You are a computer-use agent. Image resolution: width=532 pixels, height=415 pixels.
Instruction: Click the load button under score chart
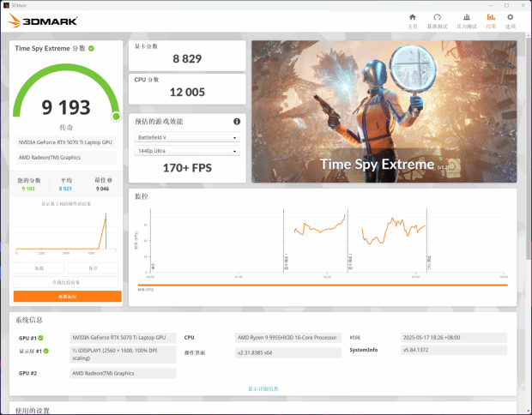coord(39,268)
